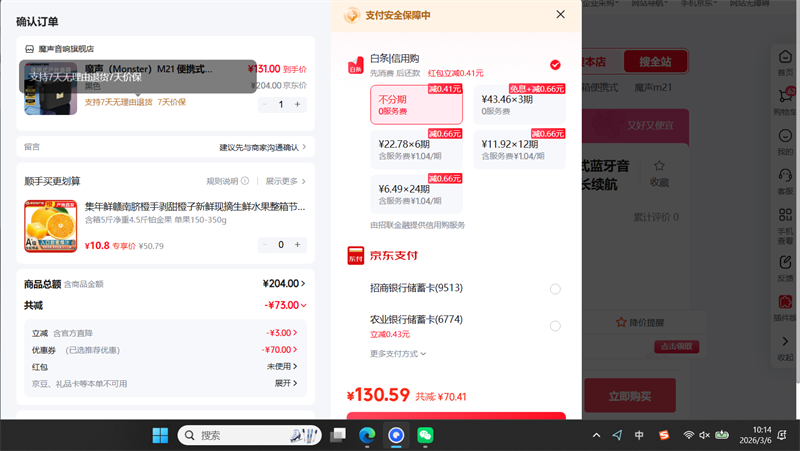Screen dimensions: 800x451
Task: Increase Monster M21 quantity with plus
Action: coord(298,104)
